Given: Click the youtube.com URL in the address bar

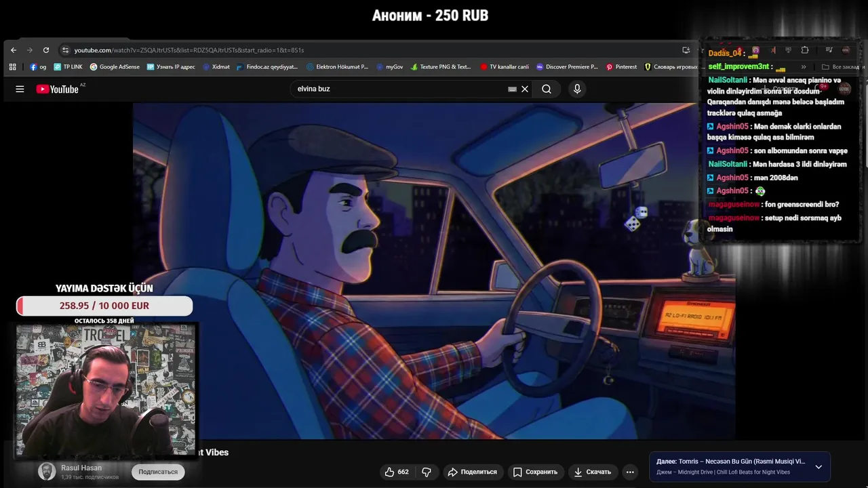Looking at the screenshot, I should tap(189, 50).
